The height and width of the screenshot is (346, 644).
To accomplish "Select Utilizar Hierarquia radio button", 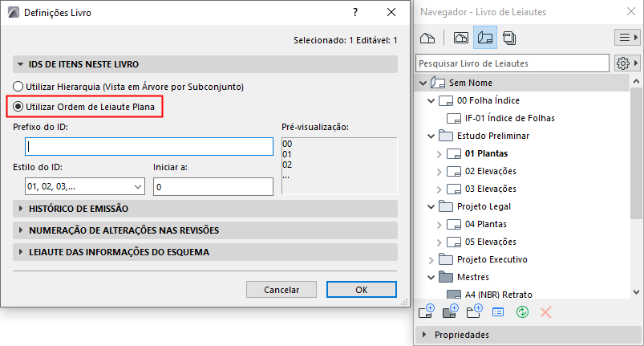I will coord(18,87).
